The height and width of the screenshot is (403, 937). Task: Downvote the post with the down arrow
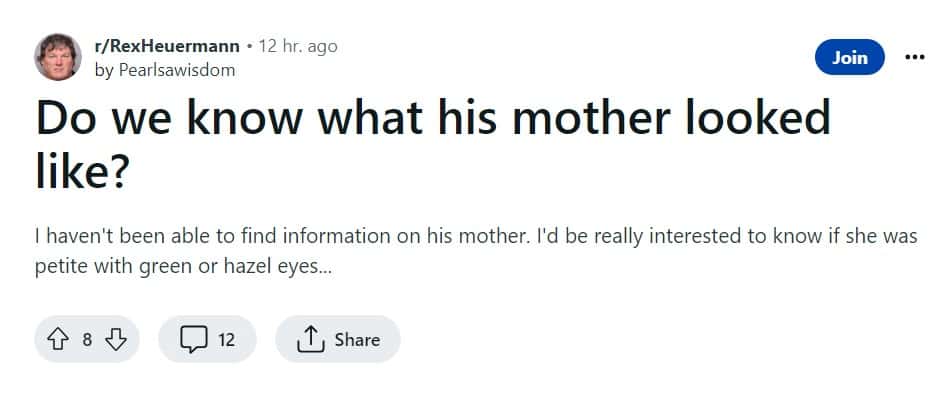tap(116, 340)
